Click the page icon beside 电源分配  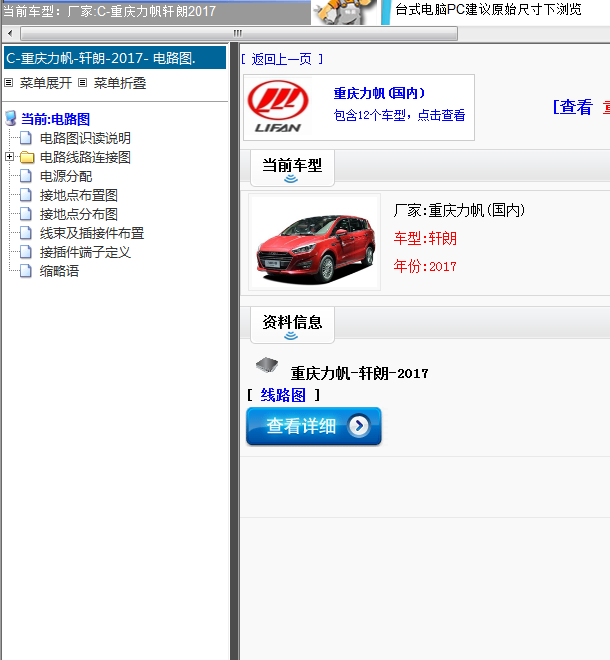coord(27,176)
